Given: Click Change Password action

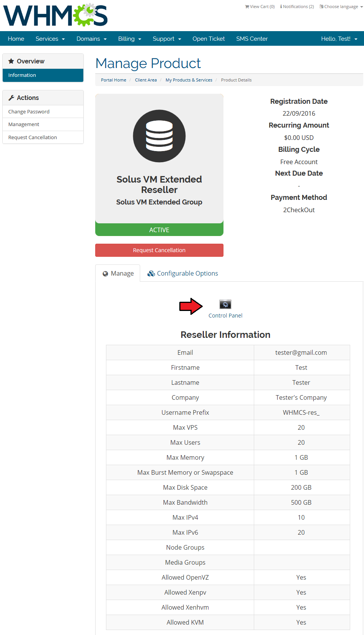Looking at the screenshot, I should 43,111.
